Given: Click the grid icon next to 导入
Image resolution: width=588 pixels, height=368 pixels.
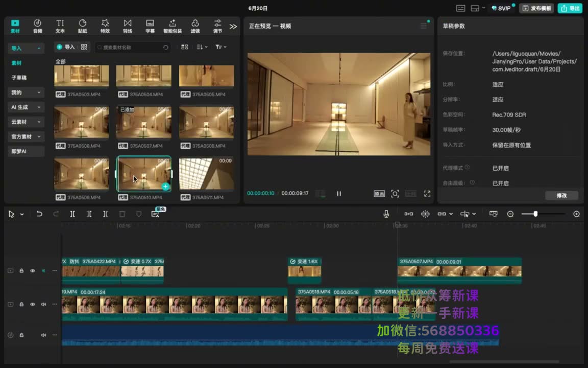Looking at the screenshot, I should click(x=84, y=47).
